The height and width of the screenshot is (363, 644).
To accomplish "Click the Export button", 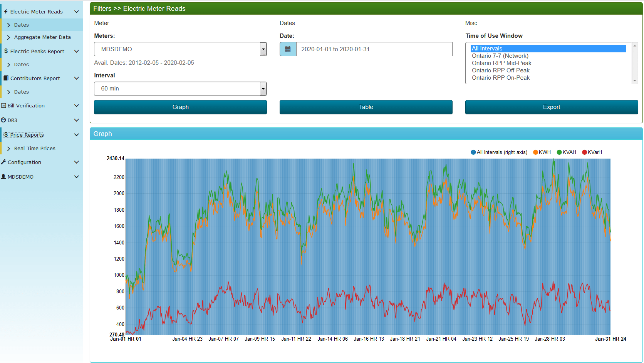I will [552, 107].
